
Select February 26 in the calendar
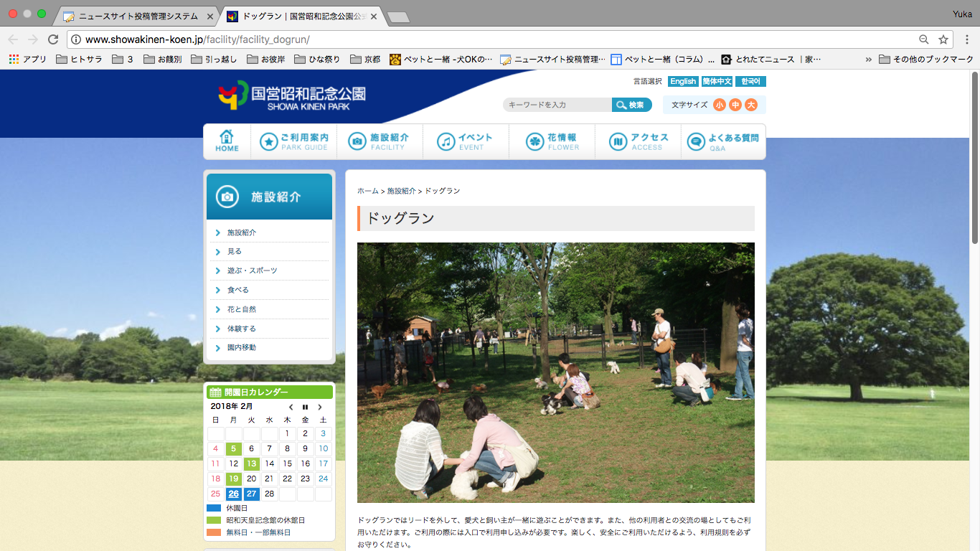tap(234, 494)
